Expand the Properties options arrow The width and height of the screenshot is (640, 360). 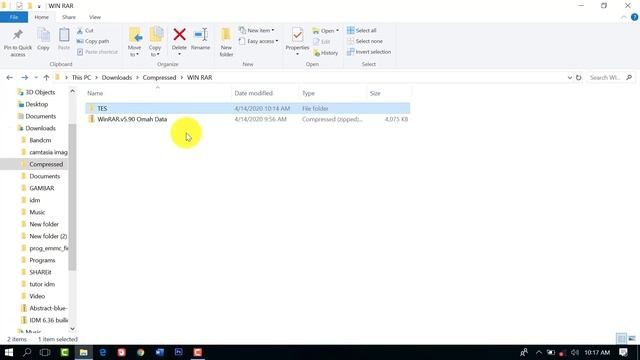[x=297, y=54]
